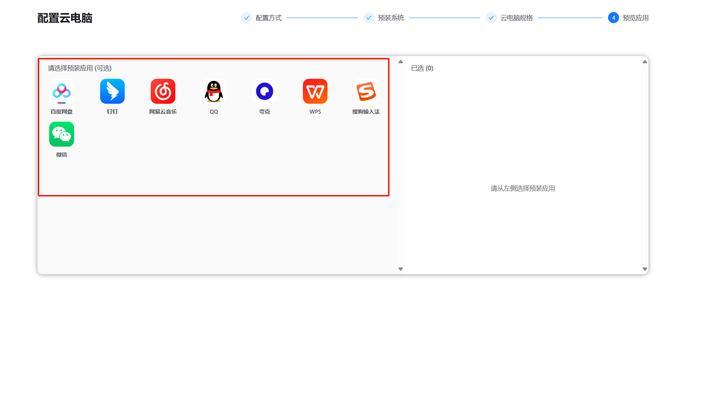Select the QQ penguin app icon

214,91
